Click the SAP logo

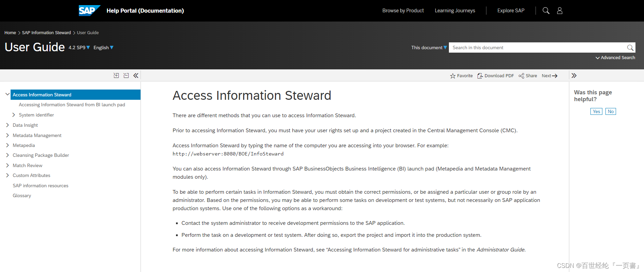tap(89, 11)
